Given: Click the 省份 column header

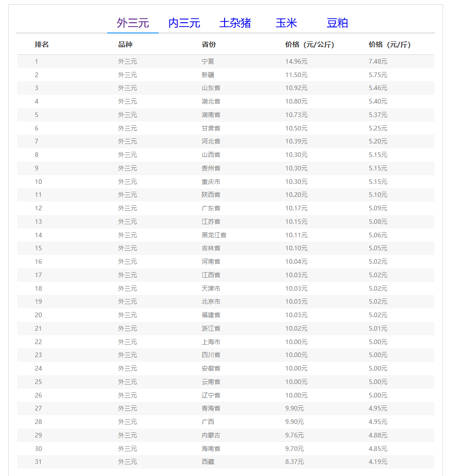Looking at the screenshot, I should tap(209, 45).
